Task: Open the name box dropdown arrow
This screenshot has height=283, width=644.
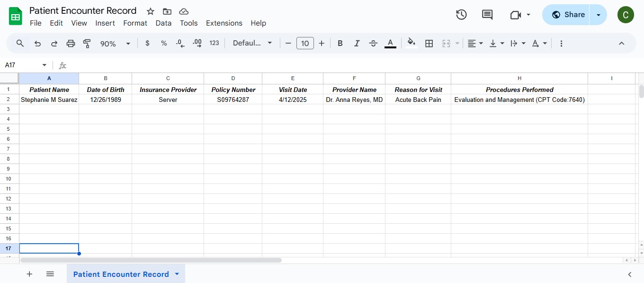Action: tap(45, 65)
